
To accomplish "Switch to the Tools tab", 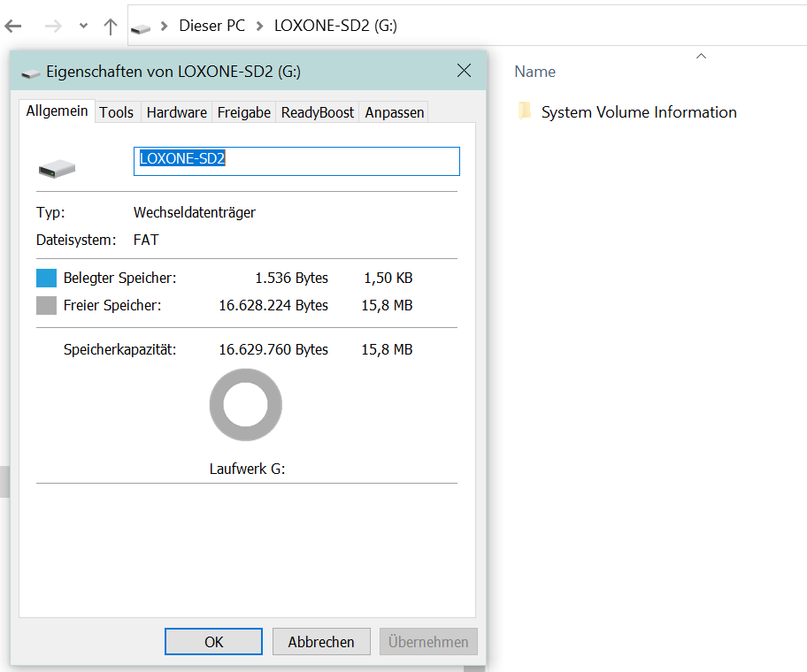I will click(116, 112).
